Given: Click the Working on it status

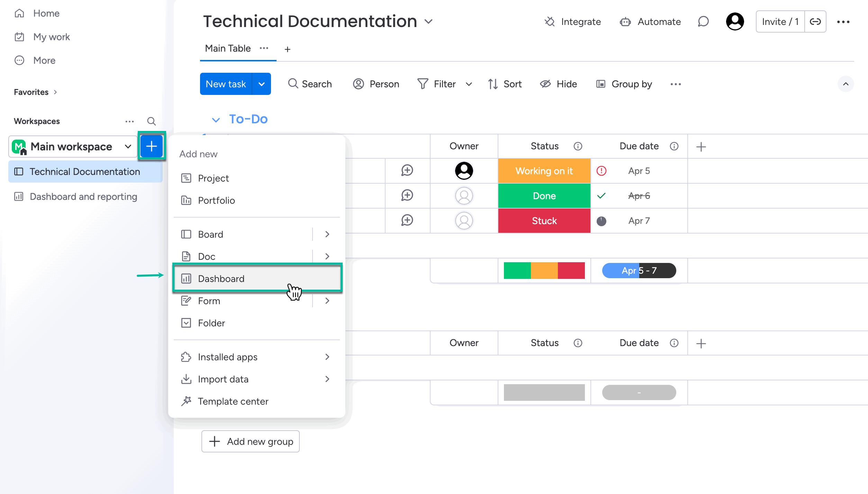Looking at the screenshot, I should click(x=544, y=171).
